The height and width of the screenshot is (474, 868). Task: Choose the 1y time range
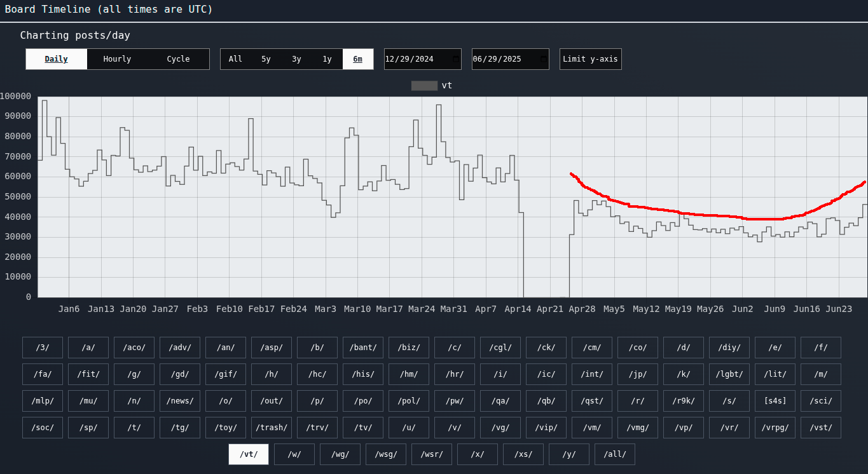pos(327,59)
